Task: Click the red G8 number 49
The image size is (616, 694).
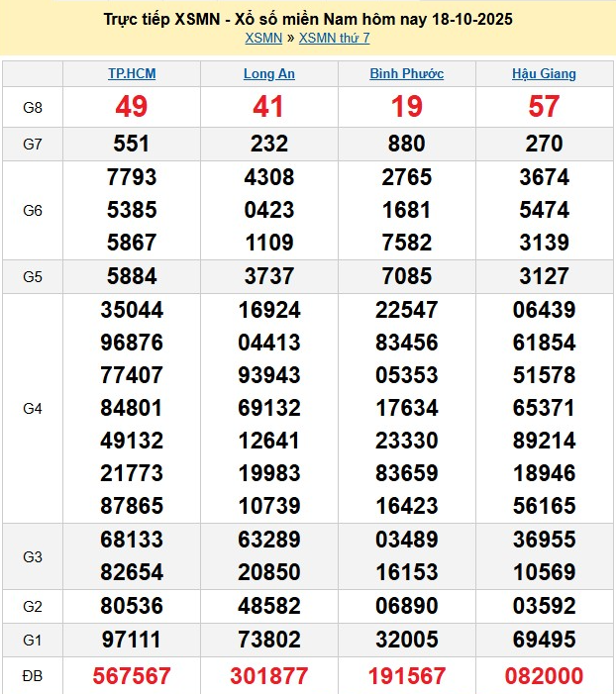Action: coord(132,107)
